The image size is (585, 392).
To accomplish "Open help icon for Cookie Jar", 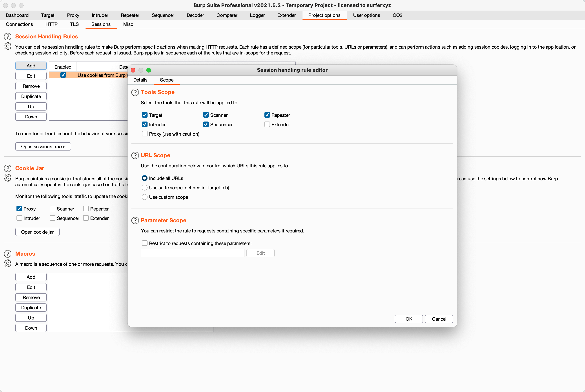I will 7,169.
